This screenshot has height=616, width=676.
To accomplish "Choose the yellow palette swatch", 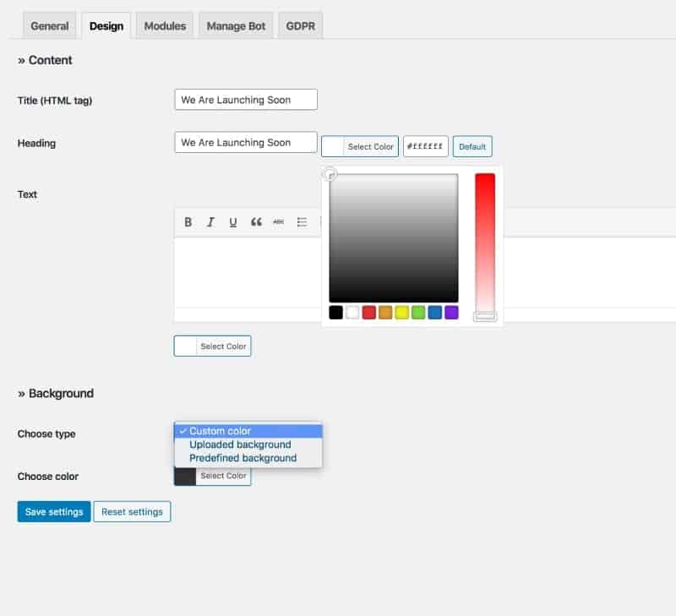I will (x=402, y=313).
